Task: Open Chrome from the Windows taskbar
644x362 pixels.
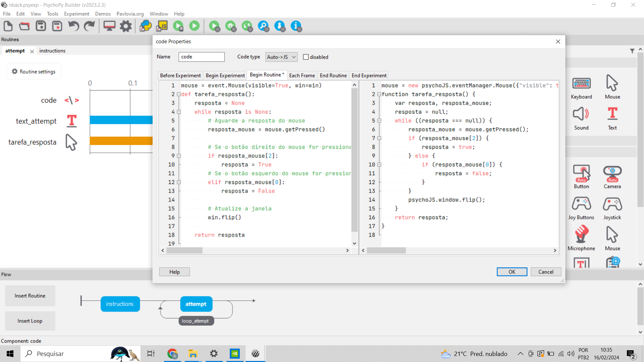Action: tap(172, 354)
